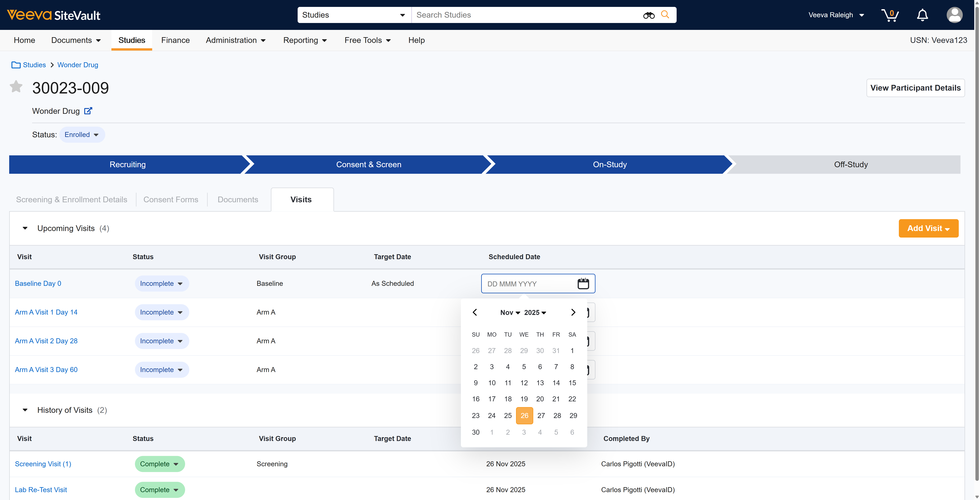980x500 pixels.
Task: Collapse the Upcoming Visits section
Action: coord(25,228)
